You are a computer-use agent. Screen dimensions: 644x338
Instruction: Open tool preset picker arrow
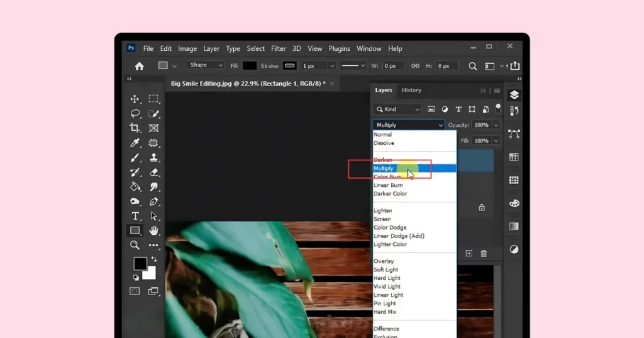(175, 66)
